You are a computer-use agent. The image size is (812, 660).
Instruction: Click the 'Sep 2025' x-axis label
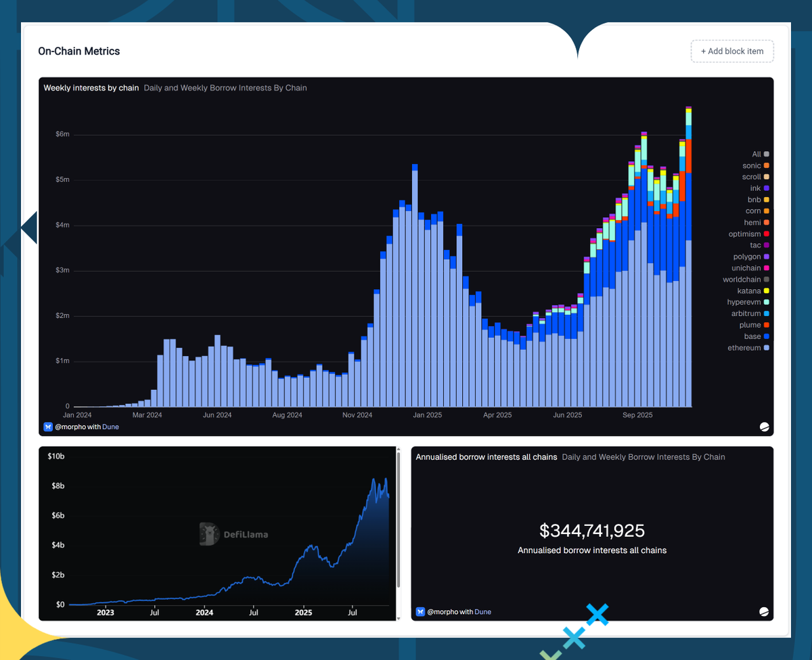[x=637, y=415]
